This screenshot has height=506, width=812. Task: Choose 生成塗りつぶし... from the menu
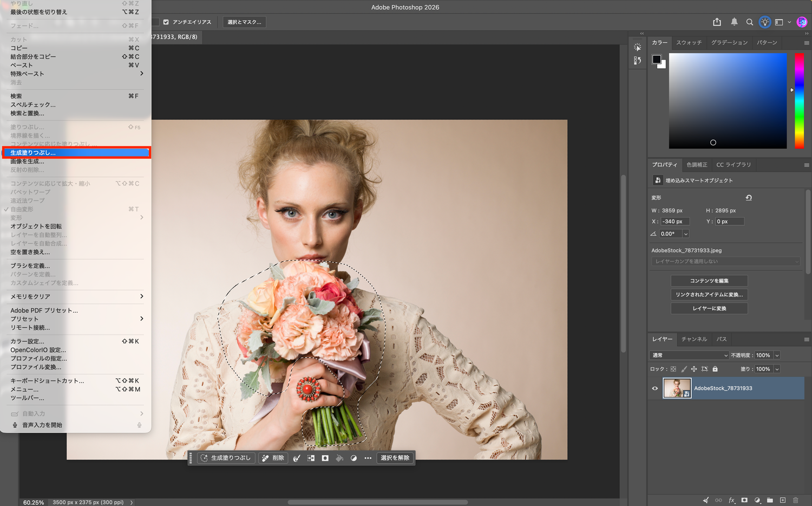[75, 153]
